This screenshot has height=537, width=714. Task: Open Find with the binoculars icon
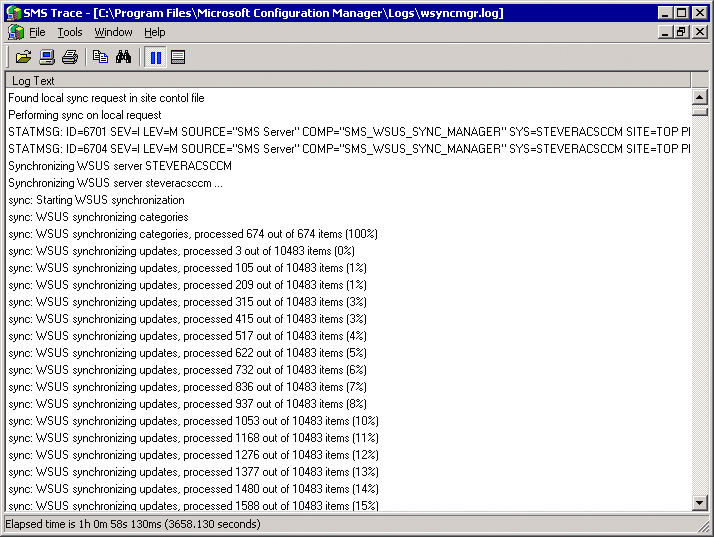[x=123, y=57]
